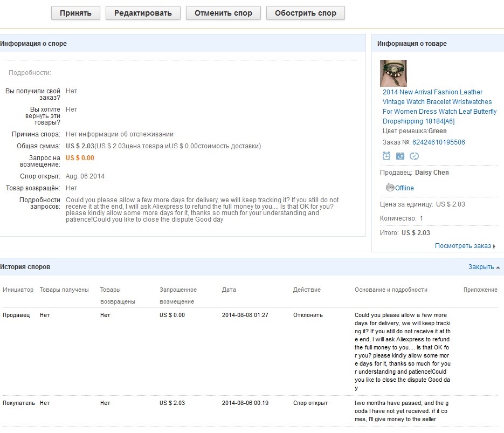Open the 2014 New Arrival Fashion Leather product link
The height and width of the screenshot is (433, 504).
439,106
